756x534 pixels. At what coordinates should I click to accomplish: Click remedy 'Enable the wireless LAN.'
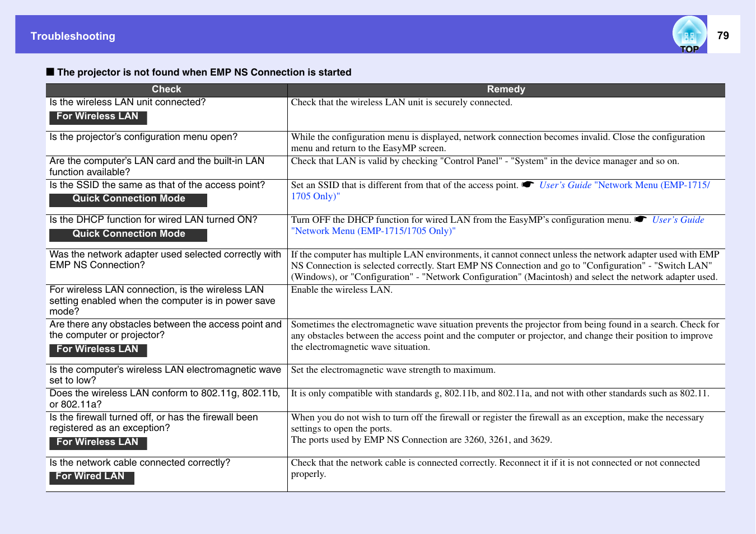point(342,290)
